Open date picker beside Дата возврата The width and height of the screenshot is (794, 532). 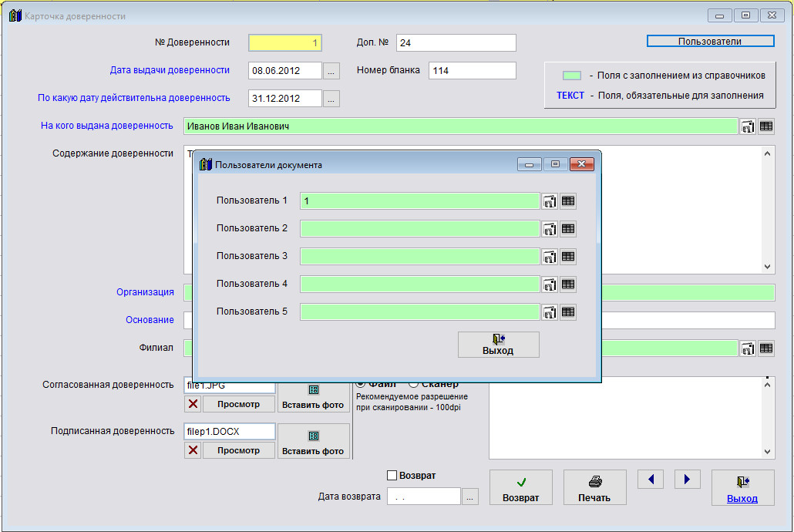(x=470, y=497)
